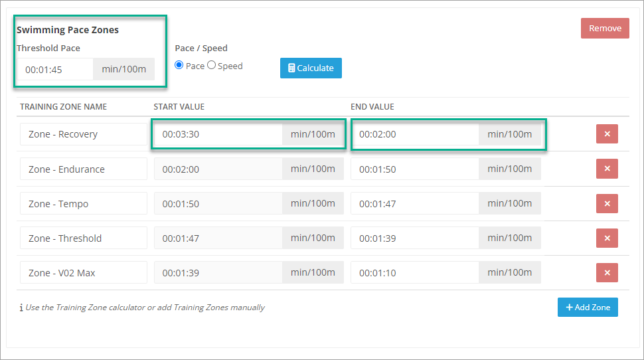Click the Recovery end value 00:02:00
Image resolution: width=644 pixels, height=360 pixels.
coord(415,134)
